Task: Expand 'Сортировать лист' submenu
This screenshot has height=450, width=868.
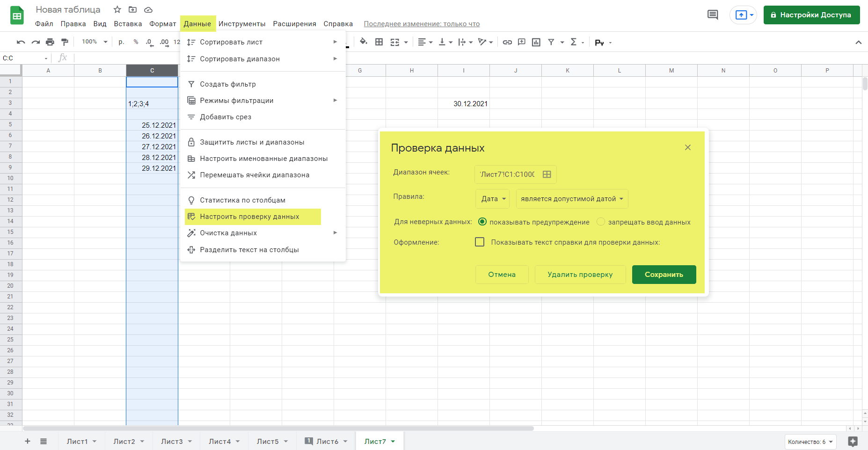Action: point(335,42)
